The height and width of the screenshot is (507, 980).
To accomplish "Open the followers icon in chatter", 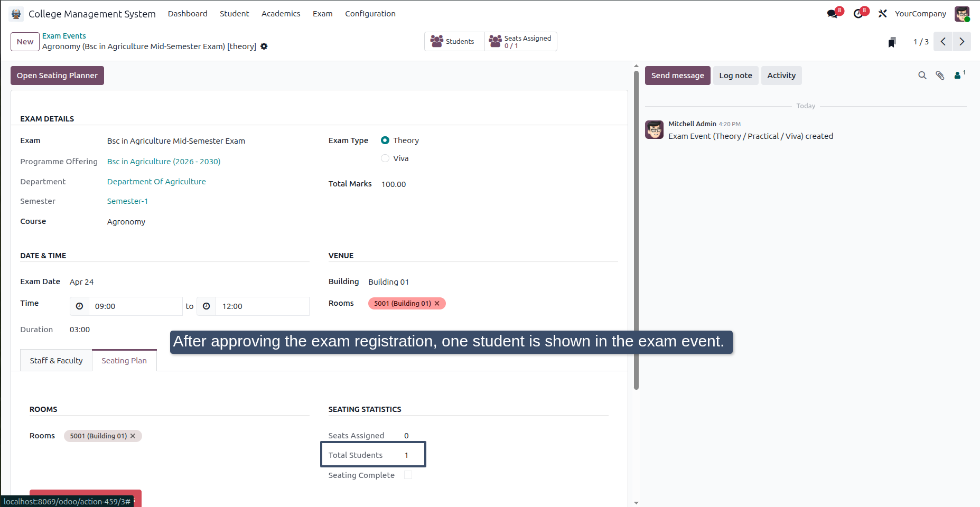I will tap(959, 75).
